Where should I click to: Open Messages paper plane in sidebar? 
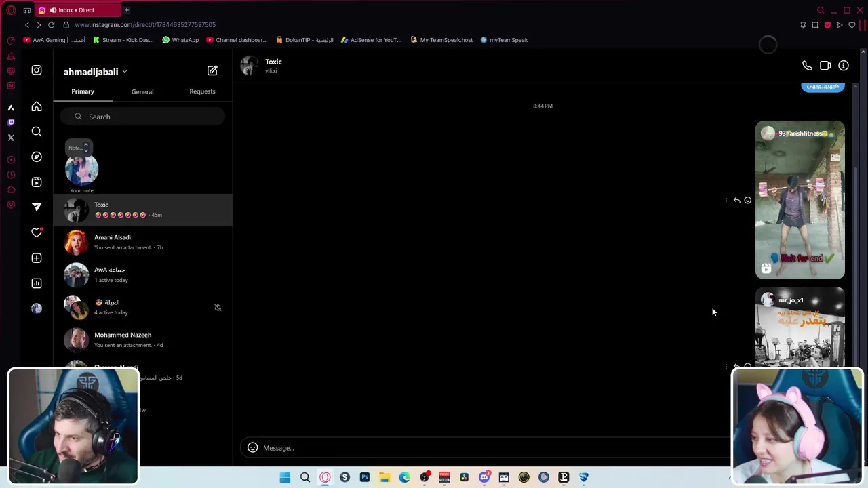[x=37, y=207]
